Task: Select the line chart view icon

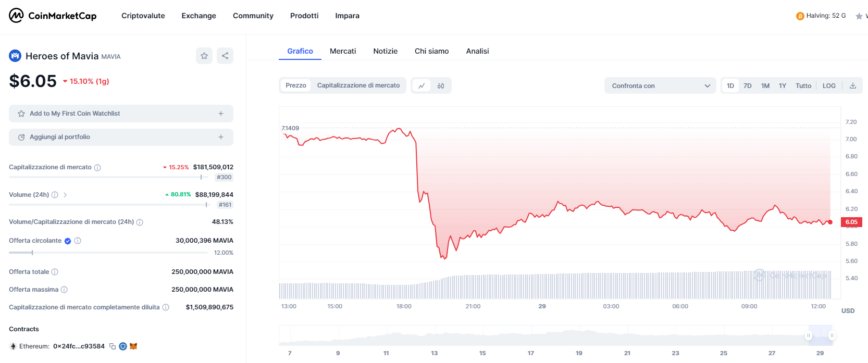Action: pos(421,86)
